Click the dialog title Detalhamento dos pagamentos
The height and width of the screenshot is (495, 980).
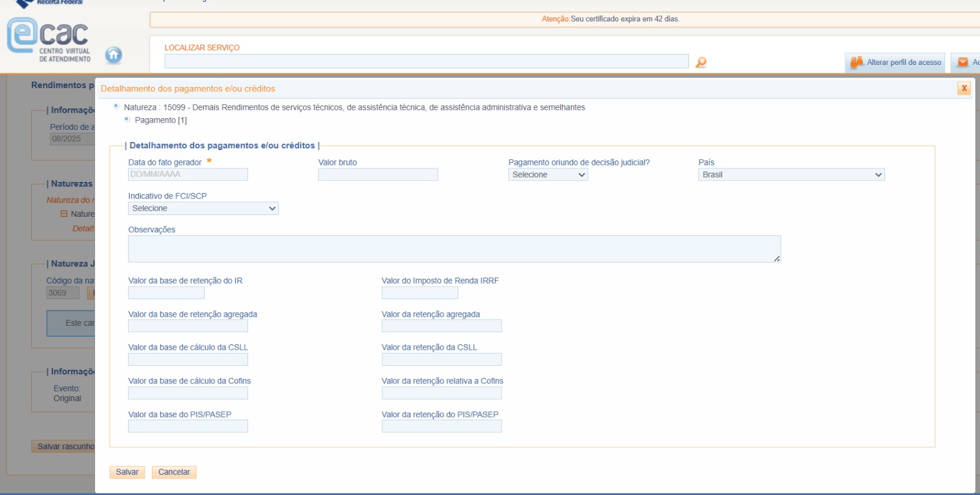188,89
